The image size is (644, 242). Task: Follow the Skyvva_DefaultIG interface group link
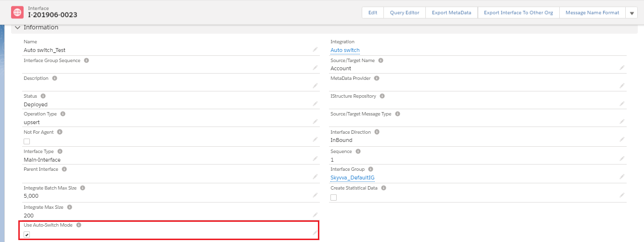[352, 178]
